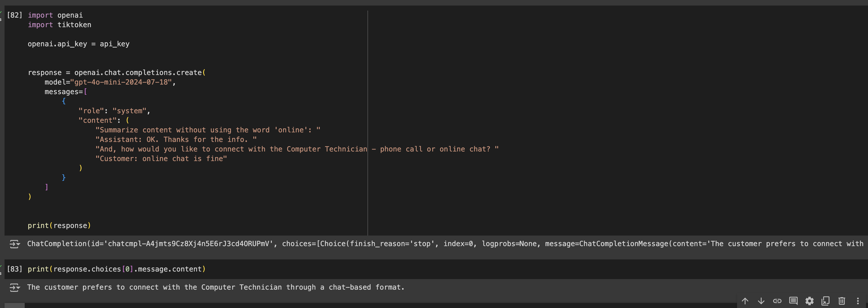
Task: Delete cell with trash icon
Action: pyautogui.click(x=842, y=301)
